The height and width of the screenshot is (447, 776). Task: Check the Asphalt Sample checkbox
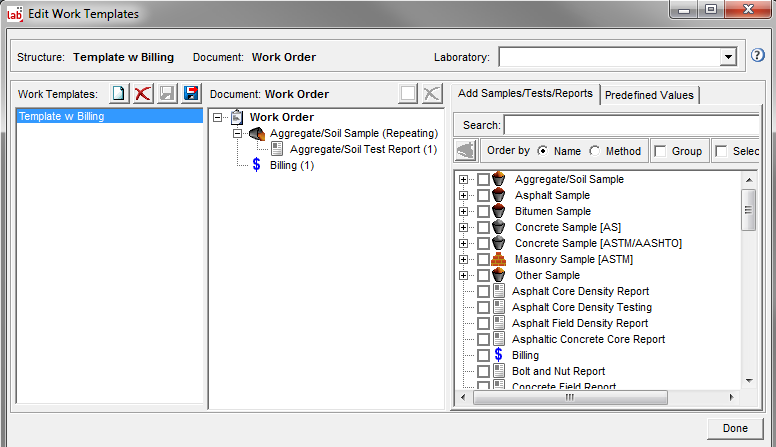click(484, 195)
